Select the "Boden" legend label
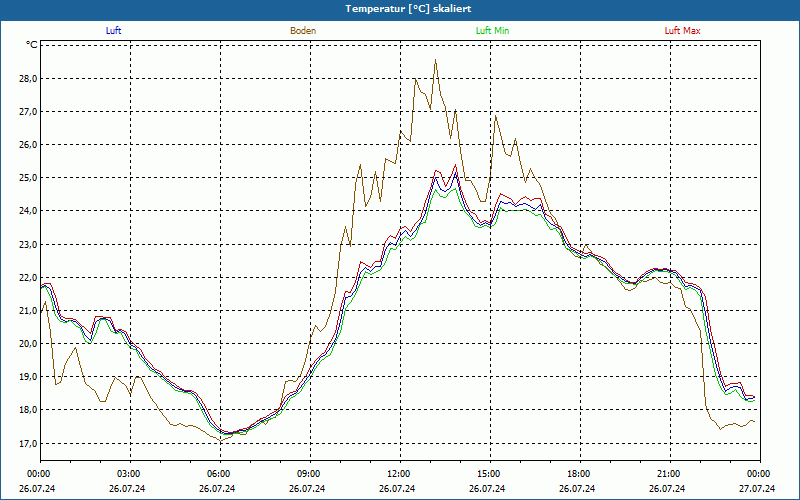 pyautogui.click(x=303, y=31)
